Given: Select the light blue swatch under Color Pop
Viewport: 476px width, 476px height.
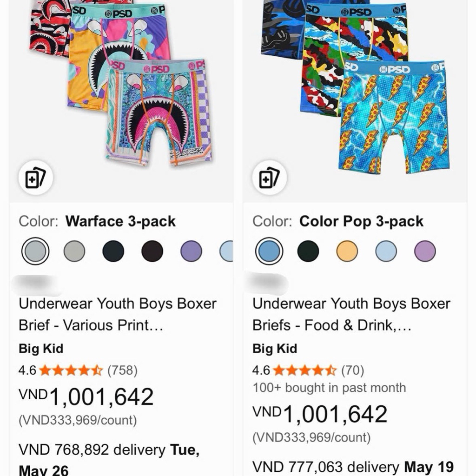Looking at the screenshot, I should (386, 251).
